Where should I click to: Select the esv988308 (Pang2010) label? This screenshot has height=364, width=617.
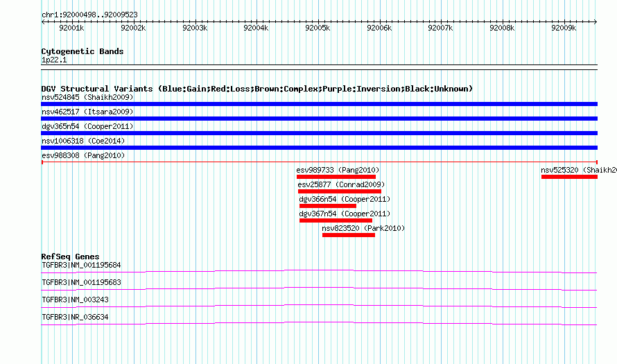pyautogui.click(x=83, y=155)
